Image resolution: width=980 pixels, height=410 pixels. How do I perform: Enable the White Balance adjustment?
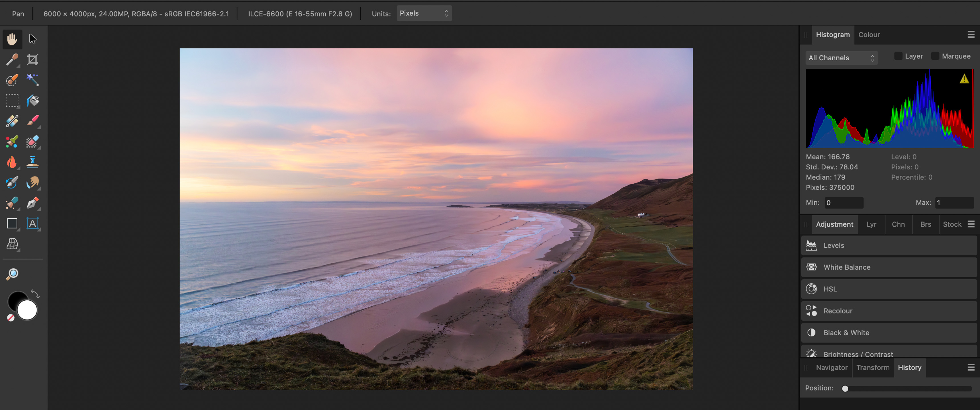tap(847, 267)
